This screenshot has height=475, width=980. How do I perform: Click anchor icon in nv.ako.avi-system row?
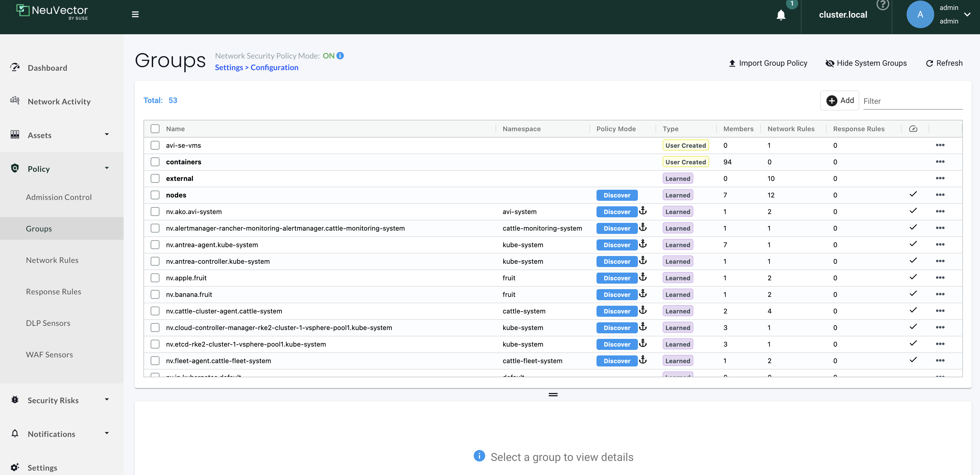tap(643, 211)
